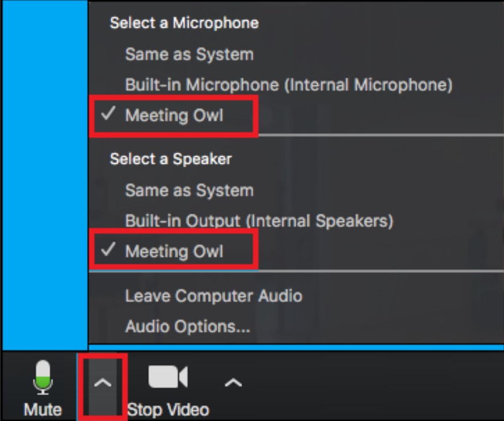The width and height of the screenshot is (504, 421).
Task: Click checkmark beside Meeting Owl speaker
Action: [x=108, y=249]
